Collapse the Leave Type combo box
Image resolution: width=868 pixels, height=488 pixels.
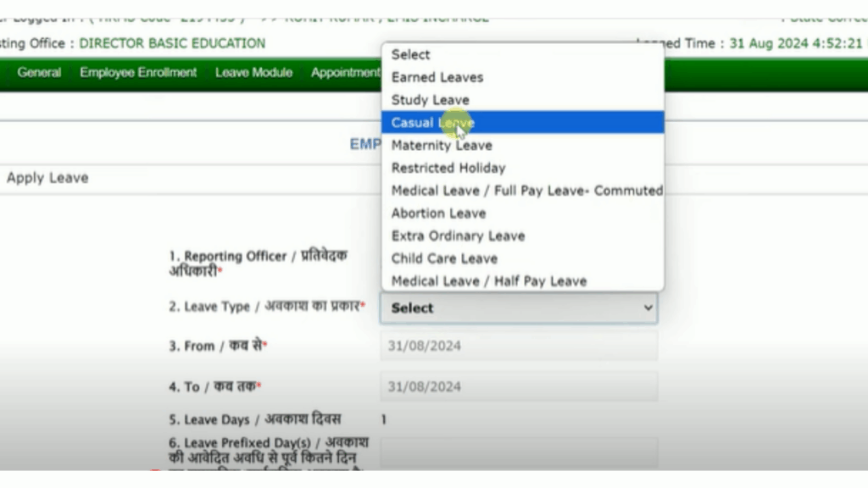pos(519,308)
